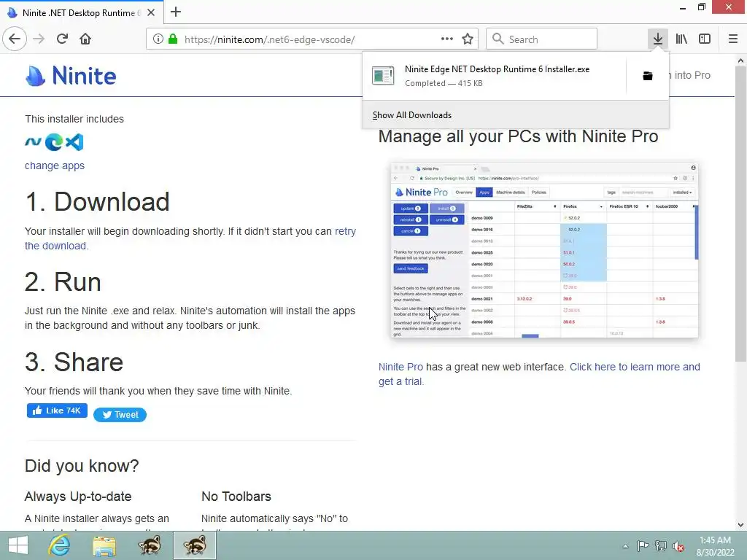Open the Library bookshelf icon
The image size is (747, 560).
pyautogui.click(x=681, y=39)
